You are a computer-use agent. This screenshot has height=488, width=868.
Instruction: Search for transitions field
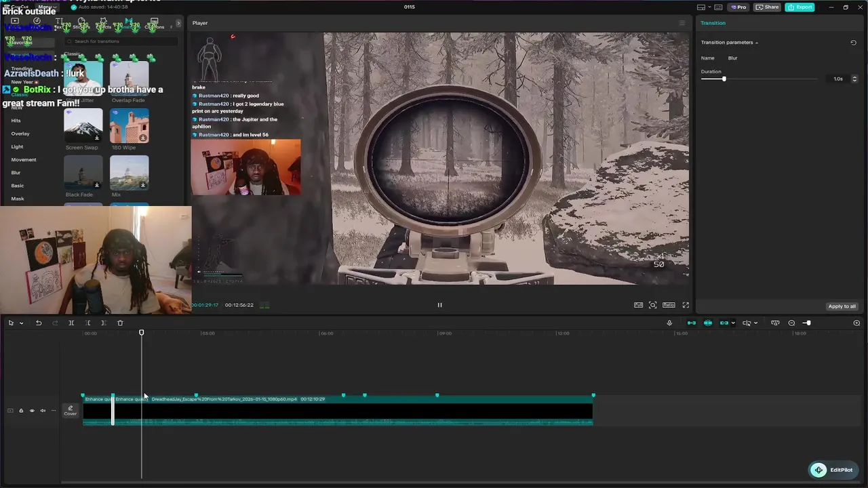click(x=121, y=41)
